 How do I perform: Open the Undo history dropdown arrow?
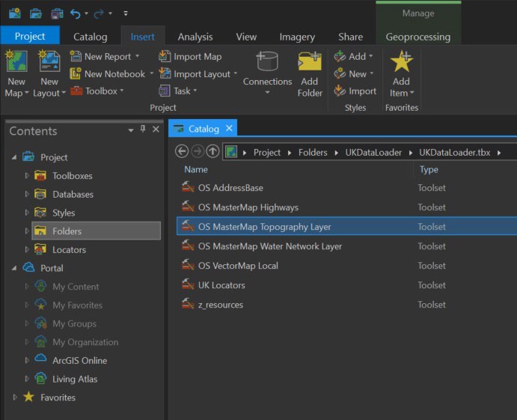86,13
